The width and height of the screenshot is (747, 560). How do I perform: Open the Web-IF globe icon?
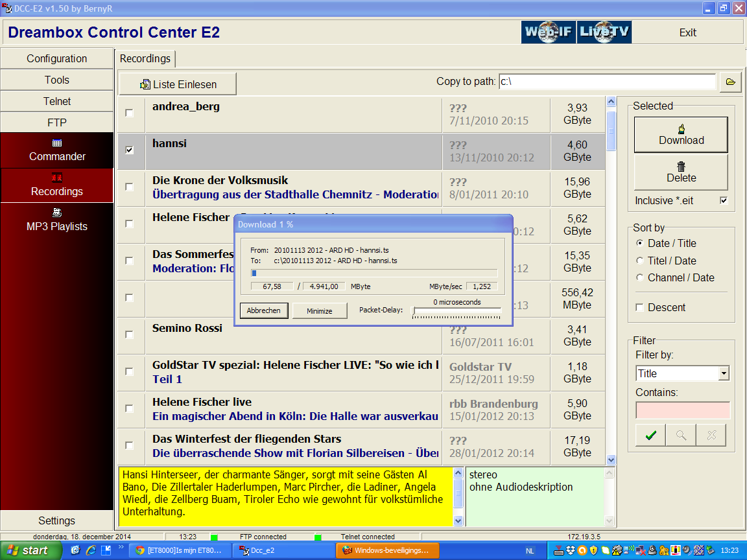[x=548, y=32]
